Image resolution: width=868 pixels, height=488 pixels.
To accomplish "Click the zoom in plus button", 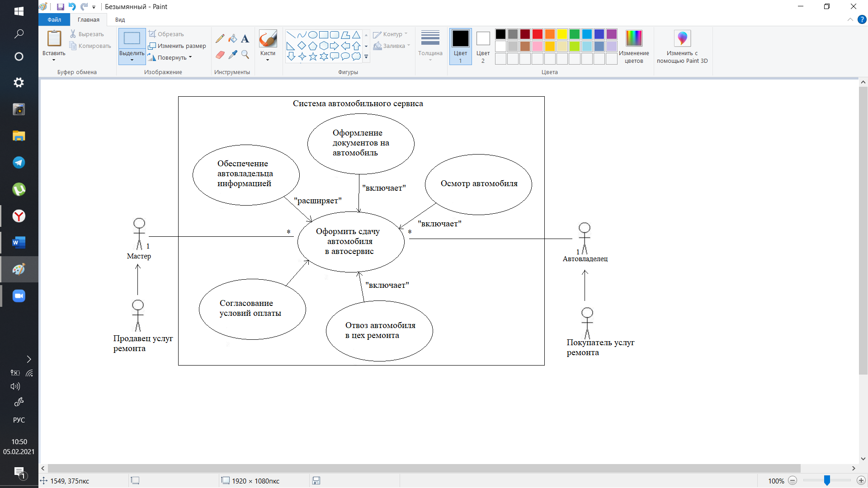I will pyautogui.click(x=861, y=481).
